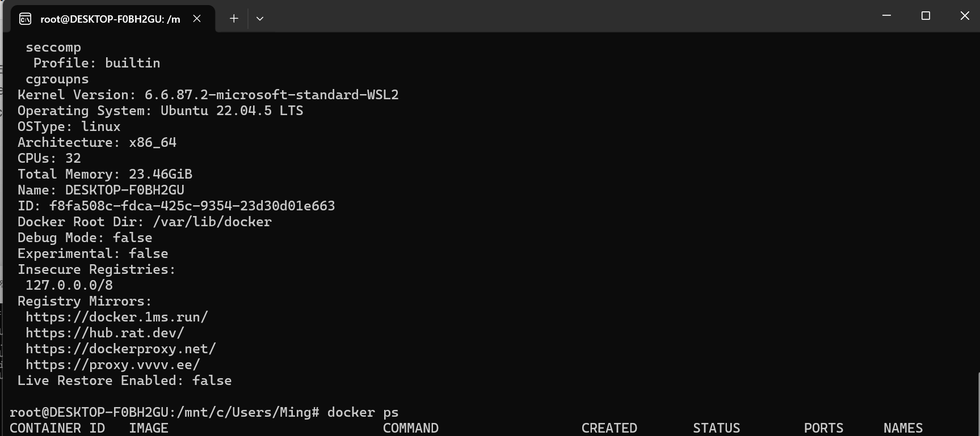980x436 pixels.
Task: Open a new tab with the plus button
Action: (x=233, y=18)
